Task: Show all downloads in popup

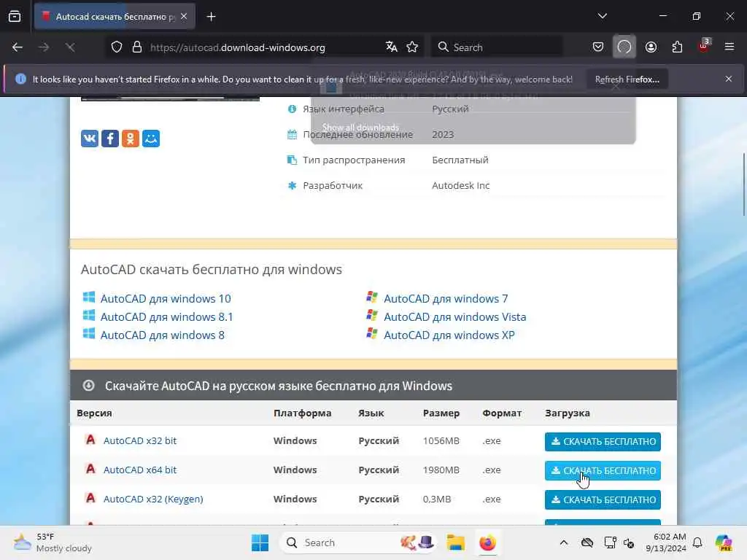Action: pos(360,128)
